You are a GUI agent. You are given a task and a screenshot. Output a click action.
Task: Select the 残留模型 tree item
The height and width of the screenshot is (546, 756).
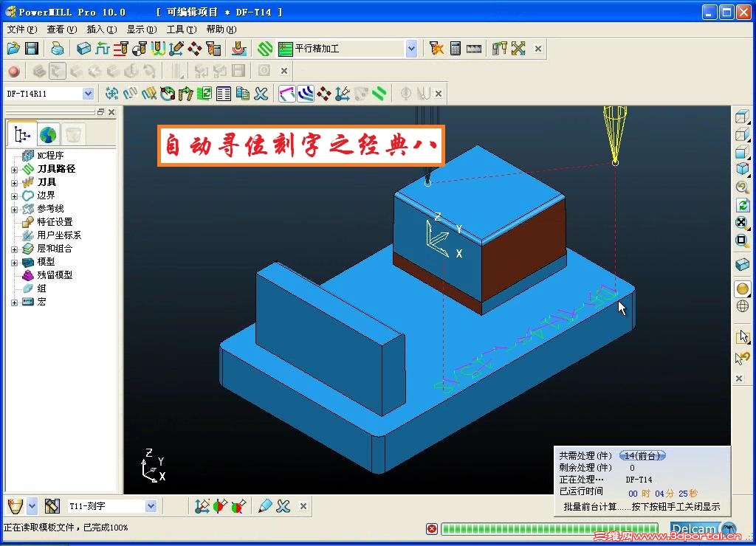pyautogui.click(x=55, y=274)
